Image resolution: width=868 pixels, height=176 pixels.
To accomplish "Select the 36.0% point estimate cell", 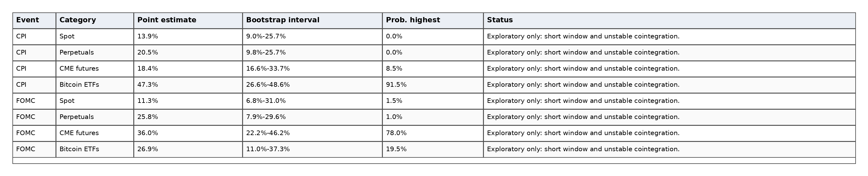I will click(188, 133).
